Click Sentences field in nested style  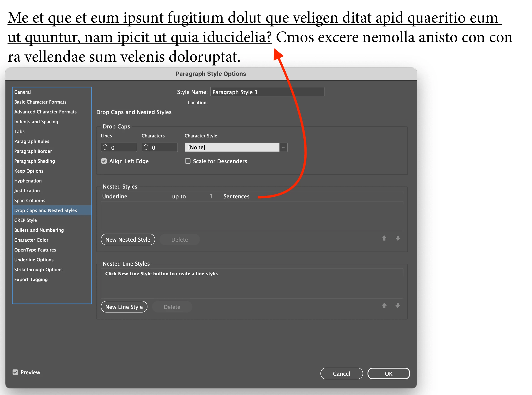tap(236, 196)
